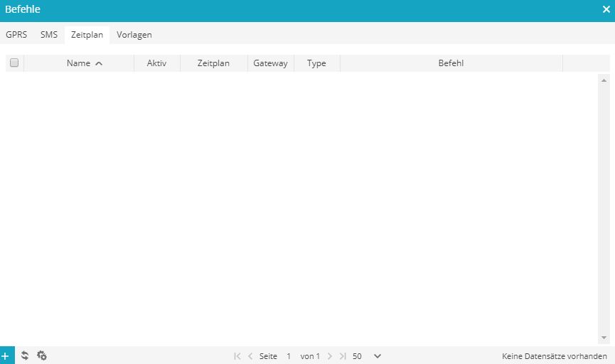Click the Befehl column header

tap(451, 63)
